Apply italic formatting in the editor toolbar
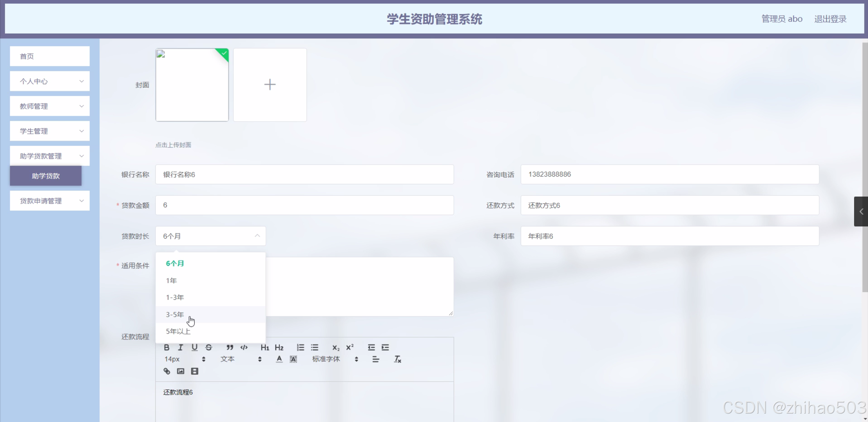The image size is (868, 422). pos(180,347)
